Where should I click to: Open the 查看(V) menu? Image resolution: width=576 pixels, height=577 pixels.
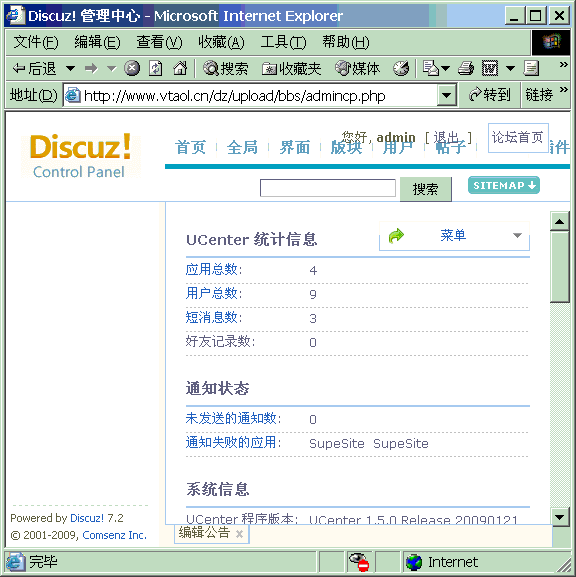coord(159,42)
